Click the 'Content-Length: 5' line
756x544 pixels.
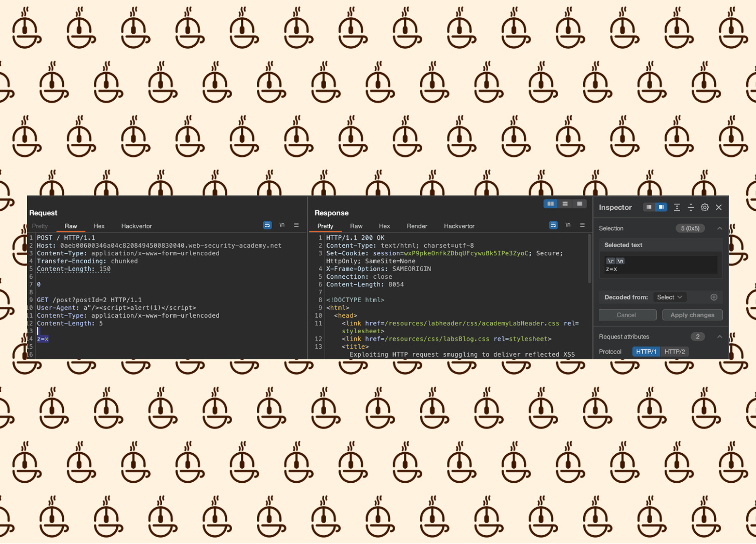(x=70, y=323)
